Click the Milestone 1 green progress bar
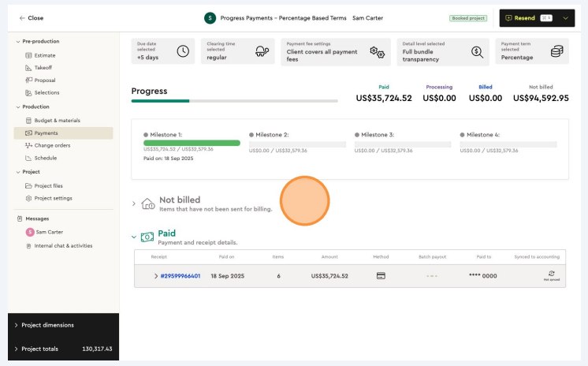The image size is (588, 366). [x=192, y=143]
